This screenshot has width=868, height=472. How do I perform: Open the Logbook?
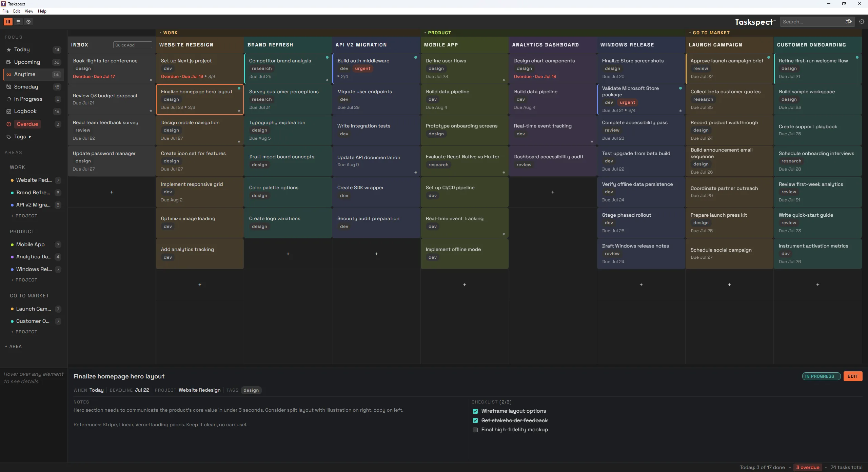pos(34,111)
